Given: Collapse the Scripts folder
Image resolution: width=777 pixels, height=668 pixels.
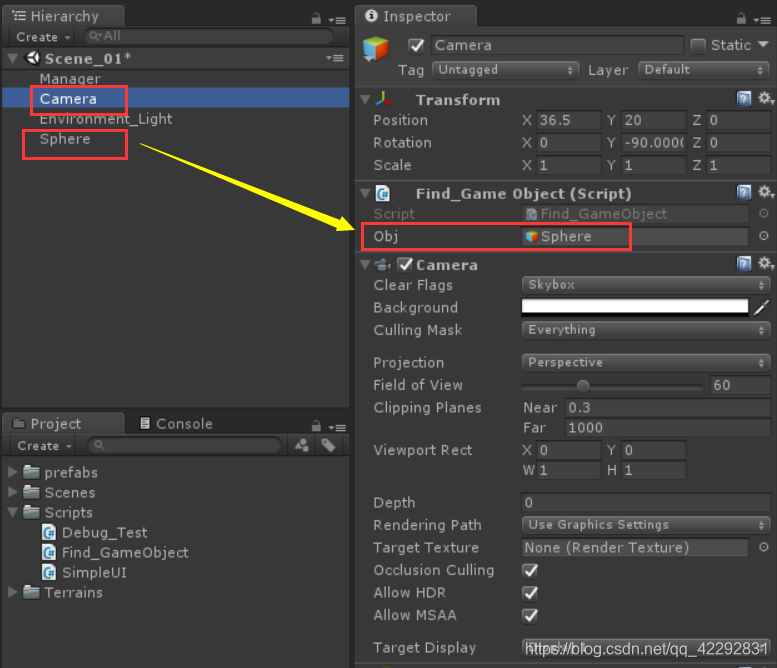Looking at the screenshot, I should [x=13, y=512].
